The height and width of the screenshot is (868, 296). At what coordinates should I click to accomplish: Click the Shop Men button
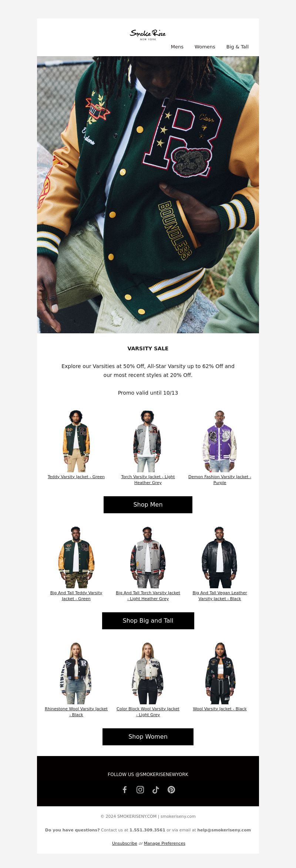(148, 505)
